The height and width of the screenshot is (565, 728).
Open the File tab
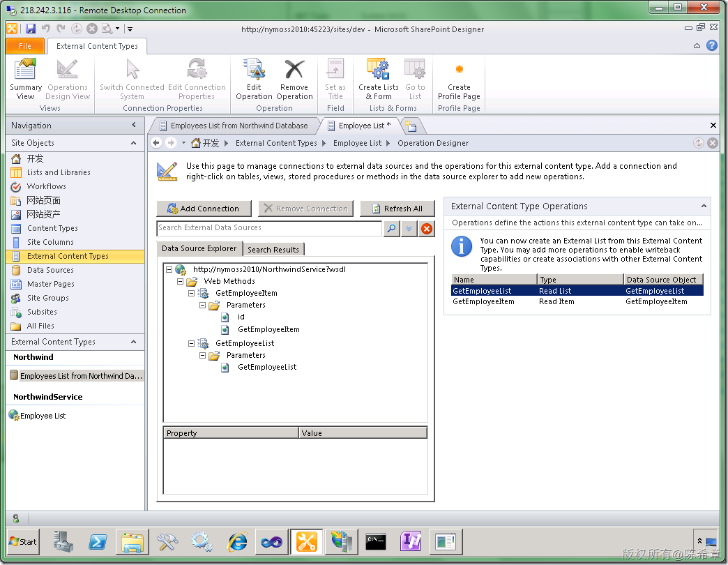click(x=25, y=46)
